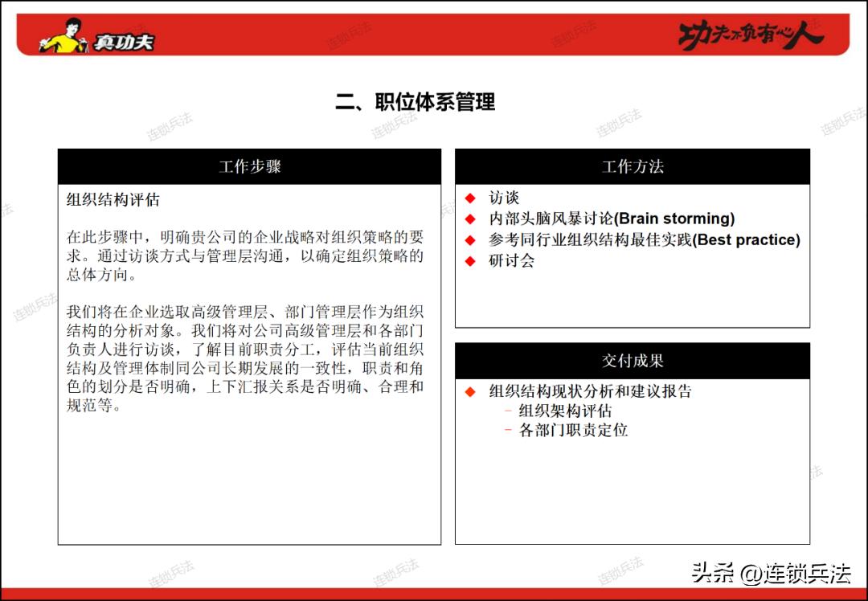Select the 交付成果 header bar
The image size is (868, 601).
[x=633, y=359]
